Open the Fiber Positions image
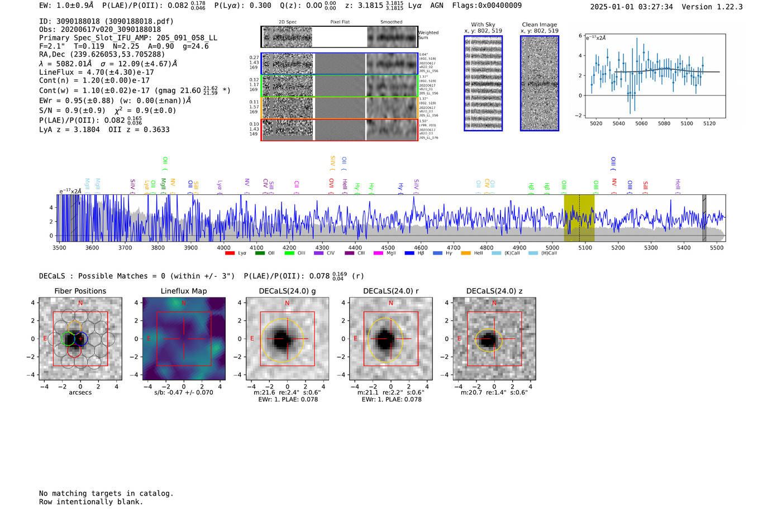Screen dimensions: 782x532 point(80,339)
